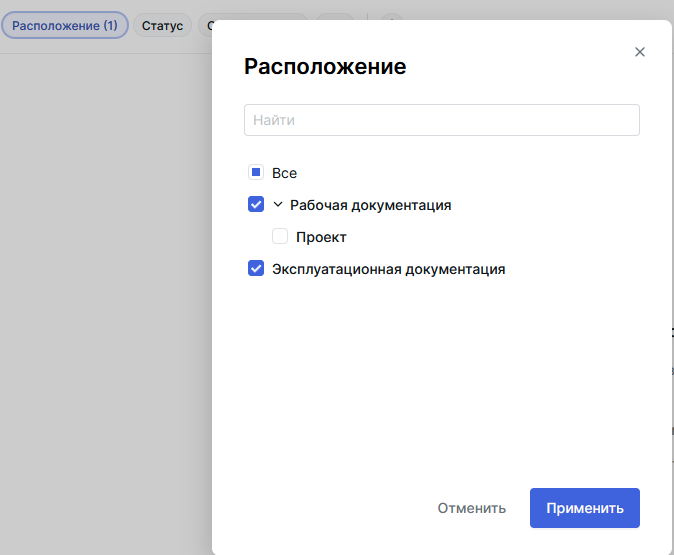
Task: Click the Расположение dialog heading
Action: point(325,67)
